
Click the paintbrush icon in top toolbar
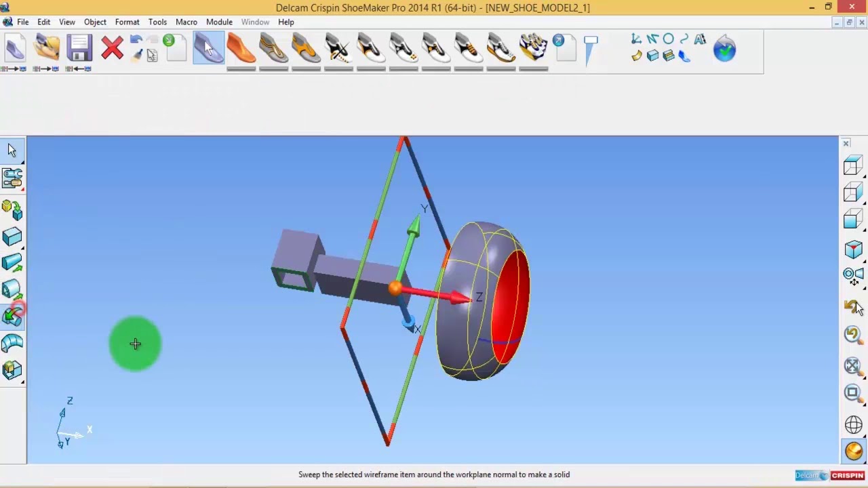(136, 56)
